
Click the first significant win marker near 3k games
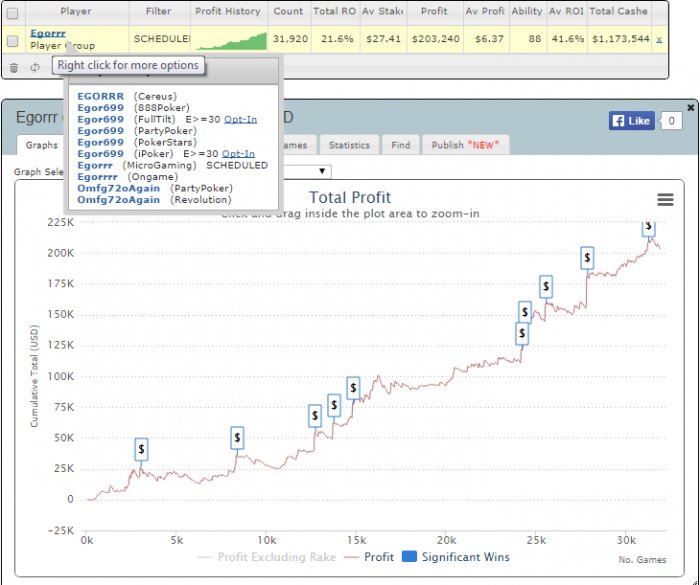coord(141,449)
